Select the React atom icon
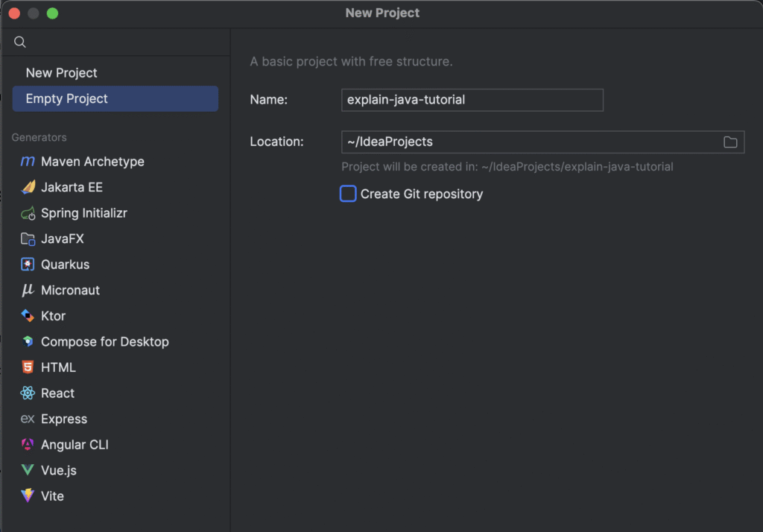This screenshot has width=763, height=532. 28,393
